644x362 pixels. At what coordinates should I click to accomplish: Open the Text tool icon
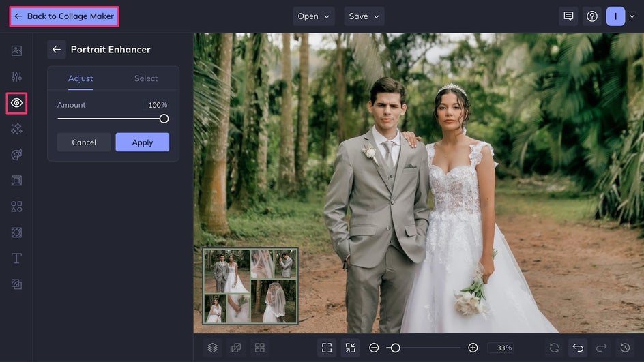(16, 258)
